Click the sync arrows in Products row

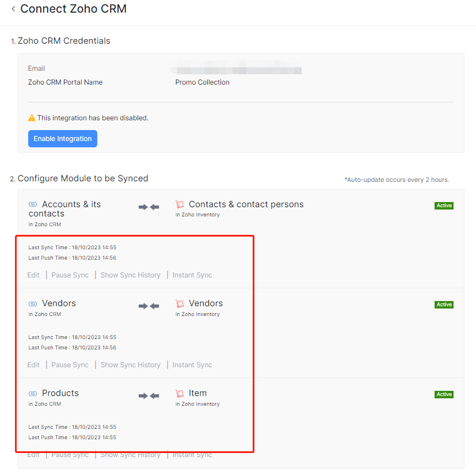click(x=148, y=396)
